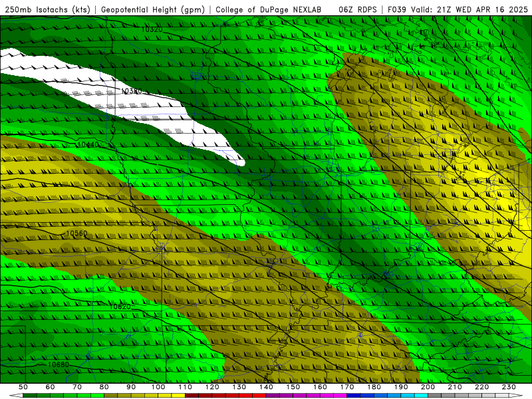Click the 90 value on the color scale
532x399 pixels.
pos(131,387)
